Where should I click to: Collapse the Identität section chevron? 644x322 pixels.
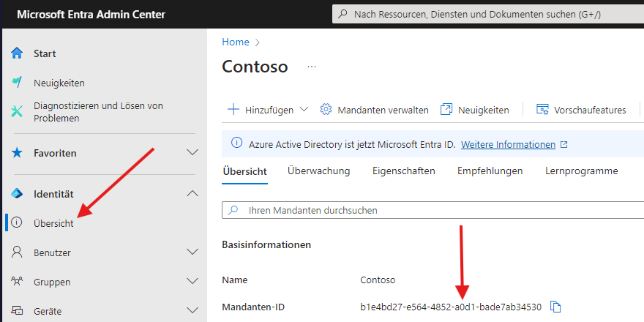click(192, 193)
